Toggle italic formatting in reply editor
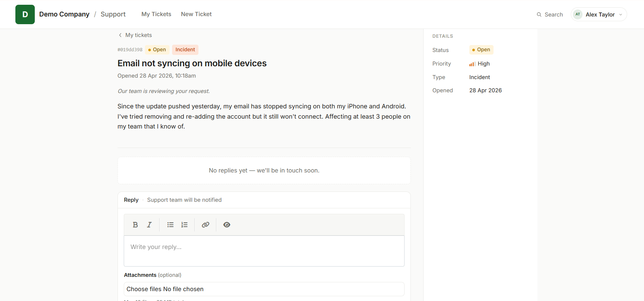This screenshot has height=301, width=644. (149, 225)
